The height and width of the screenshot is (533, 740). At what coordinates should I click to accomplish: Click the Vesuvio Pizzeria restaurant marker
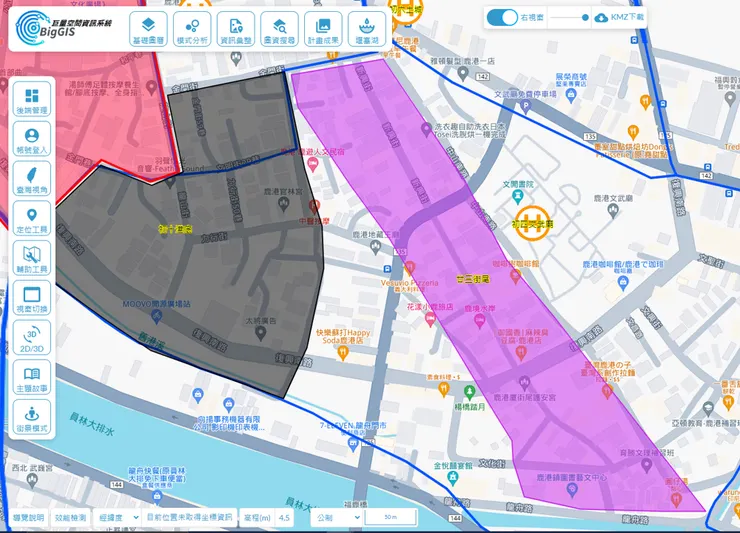[x=410, y=268]
